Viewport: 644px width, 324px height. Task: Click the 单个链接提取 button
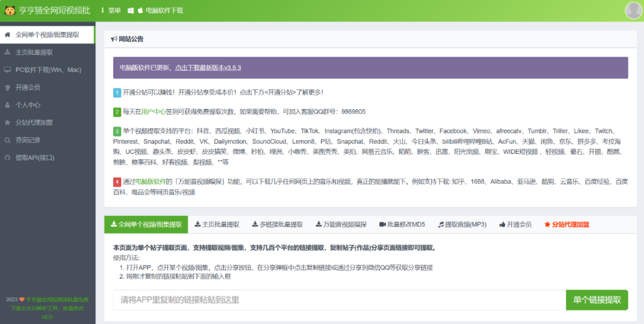click(x=597, y=300)
